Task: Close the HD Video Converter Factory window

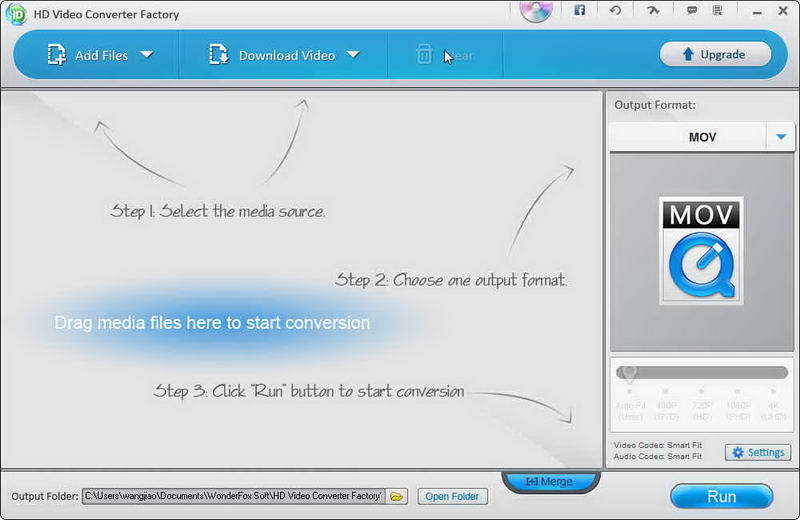Action: click(783, 10)
